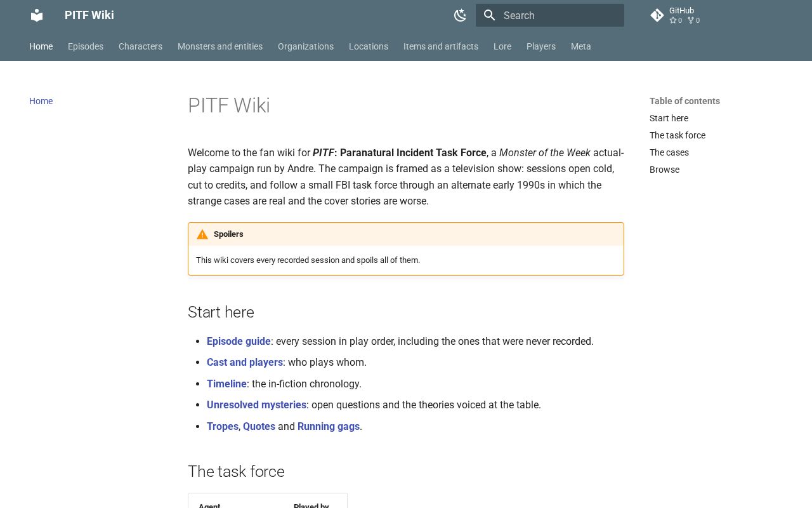Image resolution: width=812 pixels, height=508 pixels.
Task: Click the 'PITF Wiki' page heading
Action: pos(229,105)
